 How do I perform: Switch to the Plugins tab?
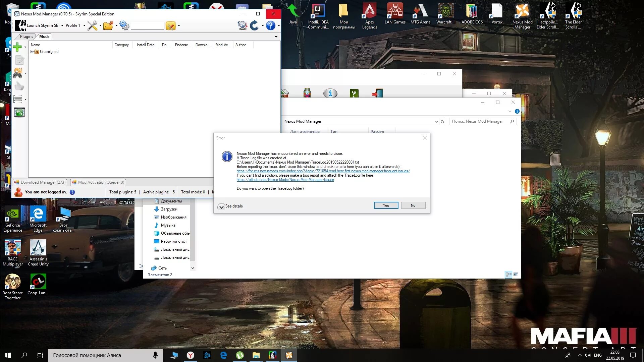pyautogui.click(x=26, y=37)
